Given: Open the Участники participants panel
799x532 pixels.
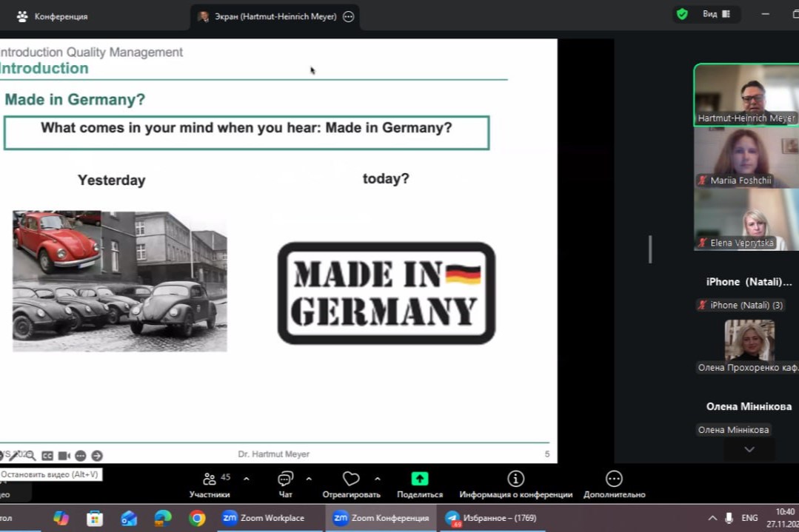Looking at the screenshot, I should click(x=210, y=479).
